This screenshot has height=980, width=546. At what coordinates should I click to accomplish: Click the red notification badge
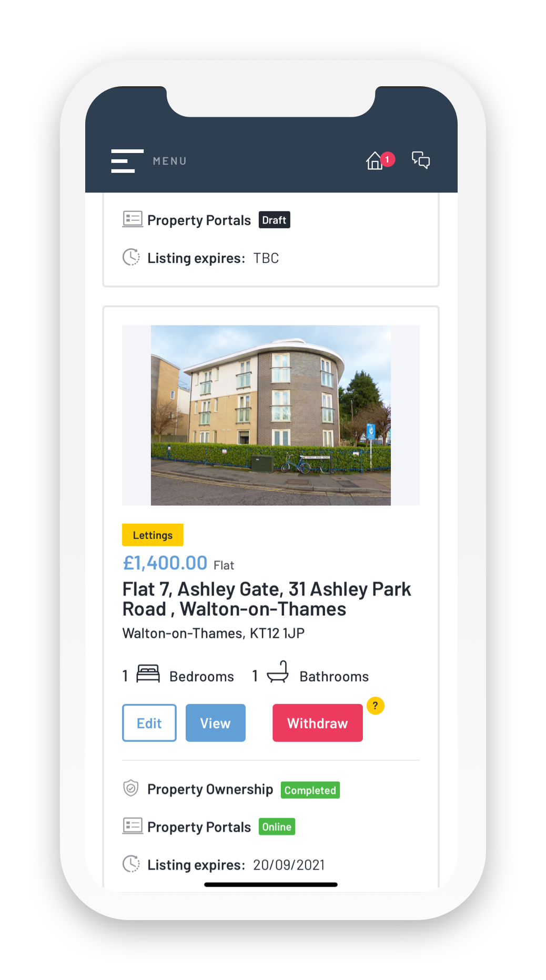388,159
